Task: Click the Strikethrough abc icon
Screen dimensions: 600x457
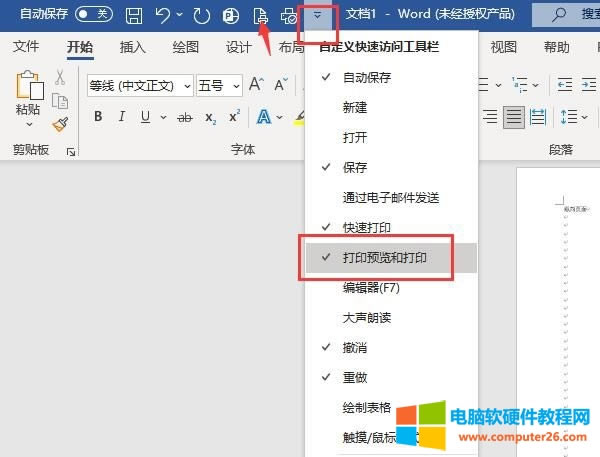Action: click(x=184, y=117)
